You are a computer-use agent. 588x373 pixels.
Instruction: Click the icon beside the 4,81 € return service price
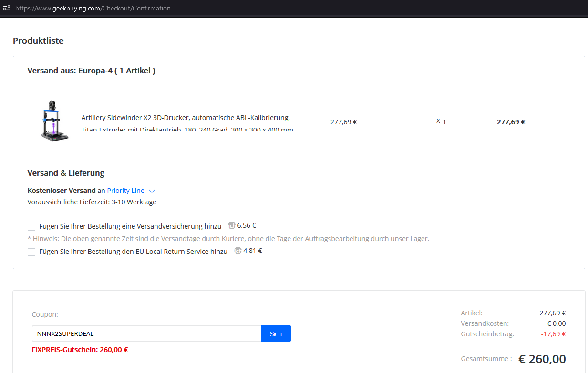[x=238, y=251]
